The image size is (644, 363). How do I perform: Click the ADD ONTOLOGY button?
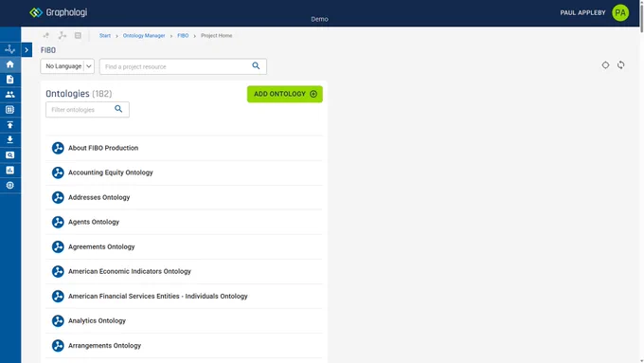click(285, 94)
